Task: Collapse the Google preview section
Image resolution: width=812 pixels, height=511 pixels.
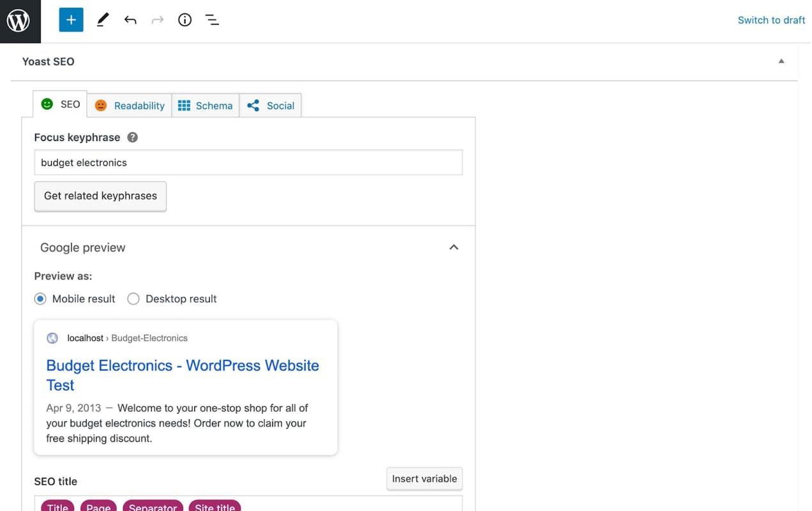Action: click(453, 247)
